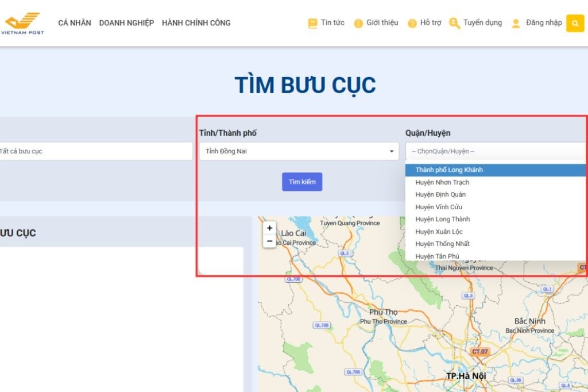Open the HÀNH CHÍNH CÔNG menu
This screenshot has height=392, width=588.
coord(196,23)
